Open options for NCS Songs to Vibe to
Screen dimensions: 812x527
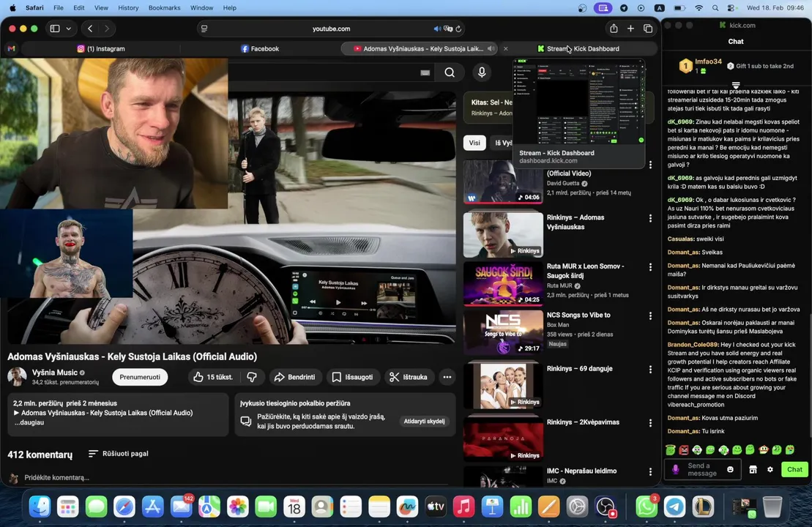[x=650, y=315]
